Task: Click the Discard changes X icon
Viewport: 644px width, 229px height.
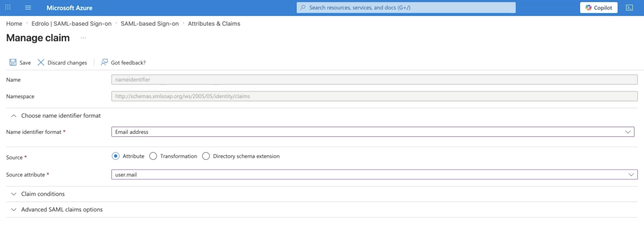Action: [x=41, y=62]
